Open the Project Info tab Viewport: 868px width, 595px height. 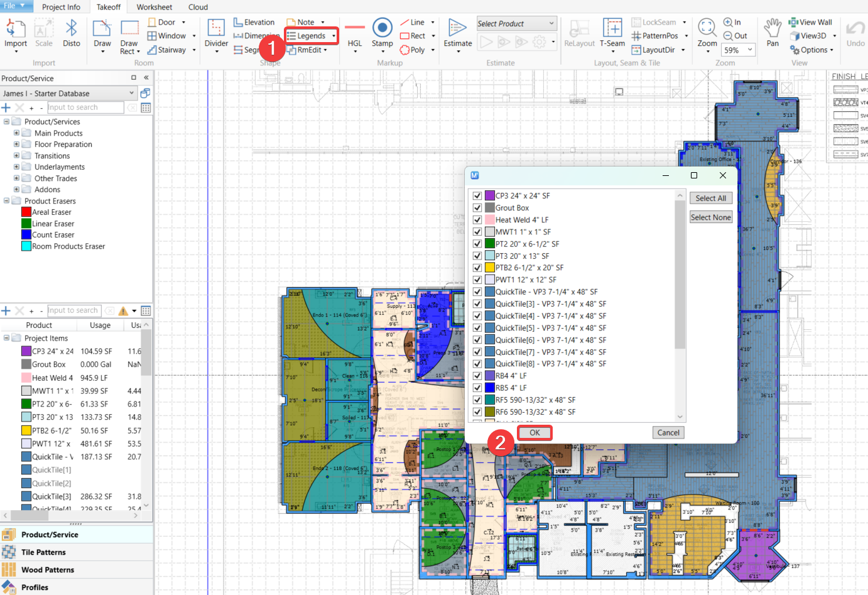(61, 8)
